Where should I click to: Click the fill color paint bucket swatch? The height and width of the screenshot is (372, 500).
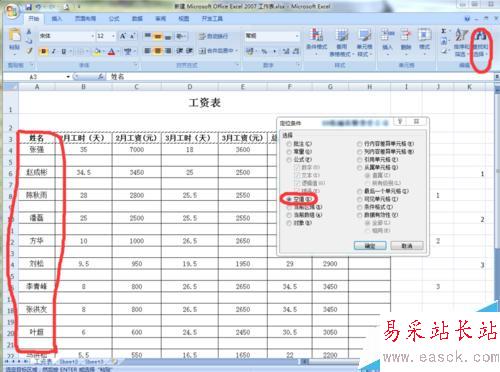pos(97,52)
